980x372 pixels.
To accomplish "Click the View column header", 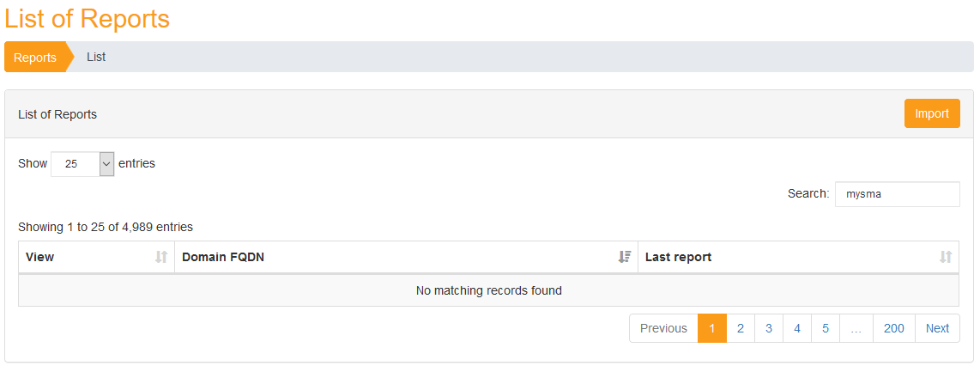I will tap(96, 257).
